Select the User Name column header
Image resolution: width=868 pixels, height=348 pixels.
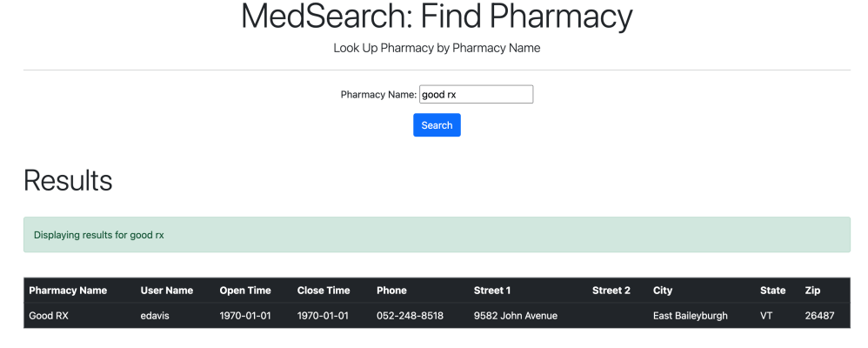pos(166,291)
